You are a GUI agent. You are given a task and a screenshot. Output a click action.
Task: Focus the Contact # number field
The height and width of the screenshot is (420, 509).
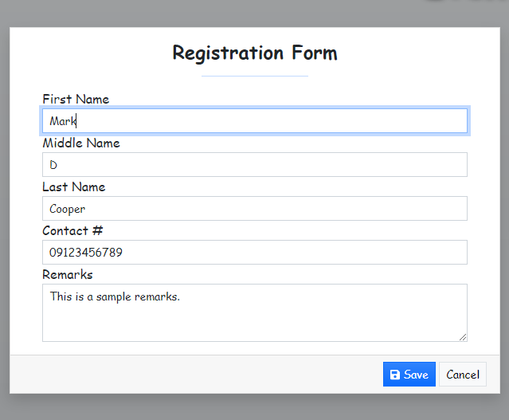[255, 253]
